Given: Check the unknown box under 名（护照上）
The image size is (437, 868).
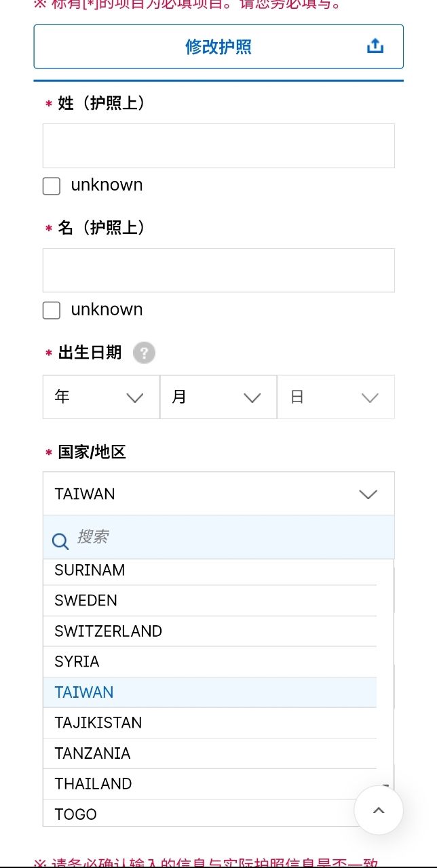Looking at the screenshot, I should (x=52, y=311).
